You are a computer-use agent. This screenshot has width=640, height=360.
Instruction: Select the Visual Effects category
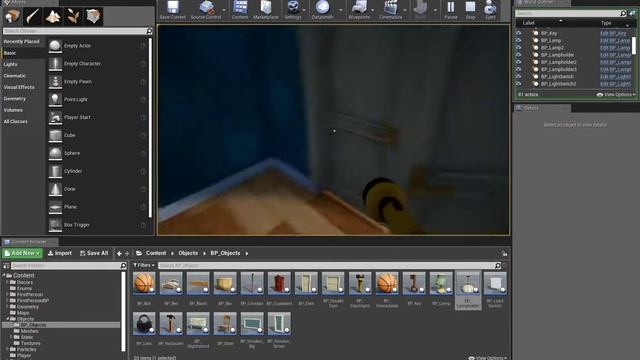(x=19, y=87)
